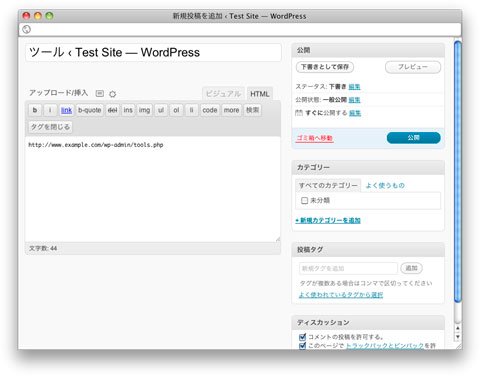The image size is (480, 376).
Task: Click the 文字数: 44 word count text
Action: 43,248
